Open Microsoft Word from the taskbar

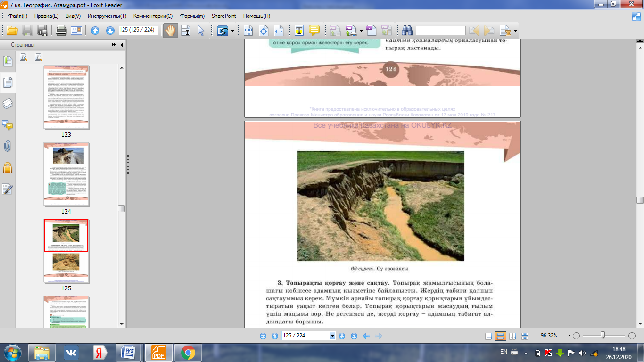[x=128, y=353]
